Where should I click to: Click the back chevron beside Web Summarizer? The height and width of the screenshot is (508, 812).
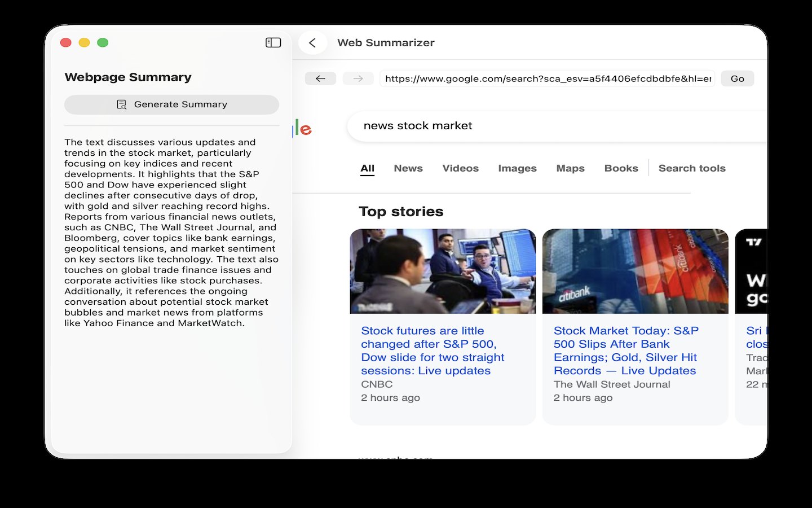coord(312,43)
